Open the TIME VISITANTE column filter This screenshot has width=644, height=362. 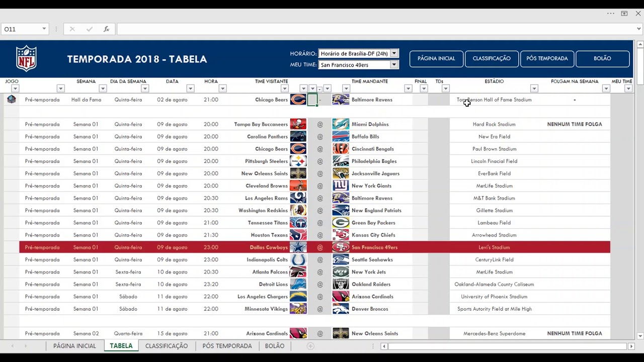(284, 88)
